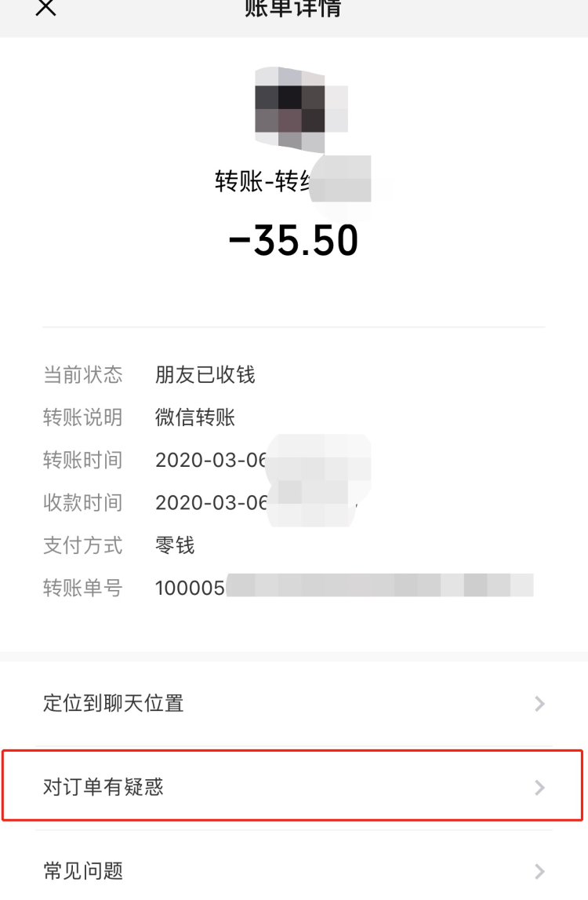Open 定位到聊天位置 option

(x=294, y=704)
